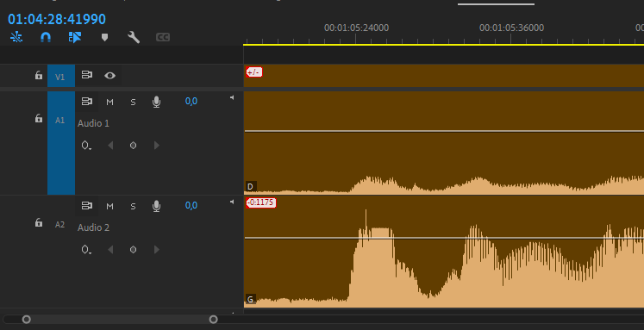This screenshot has height=330, width=644.
Task: Go to previous keyframe on Audio 2
Action: pos(110,250)
